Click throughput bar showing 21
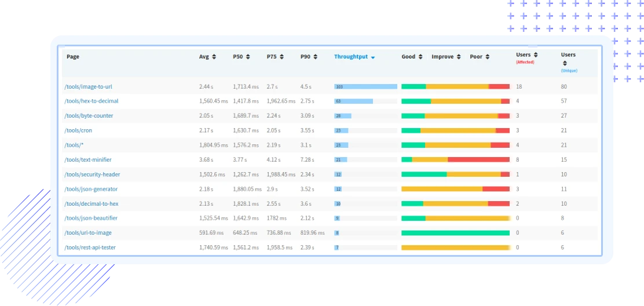 (x=341, y=159)
